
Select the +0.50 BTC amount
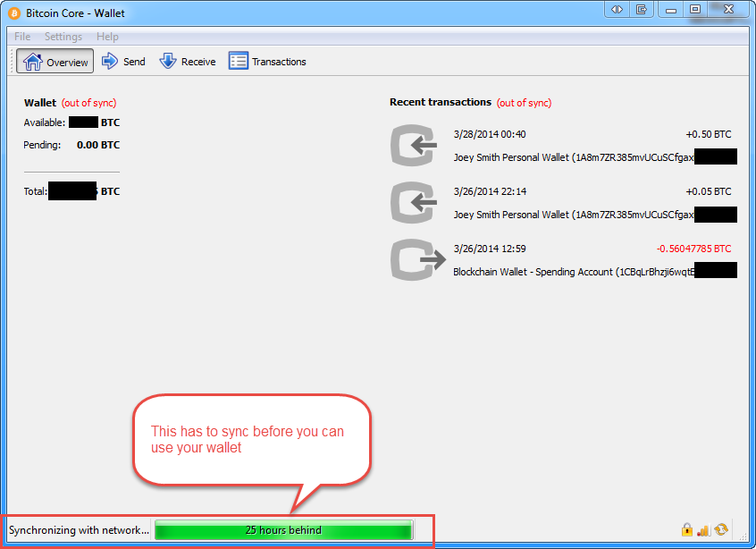(709, 134)
